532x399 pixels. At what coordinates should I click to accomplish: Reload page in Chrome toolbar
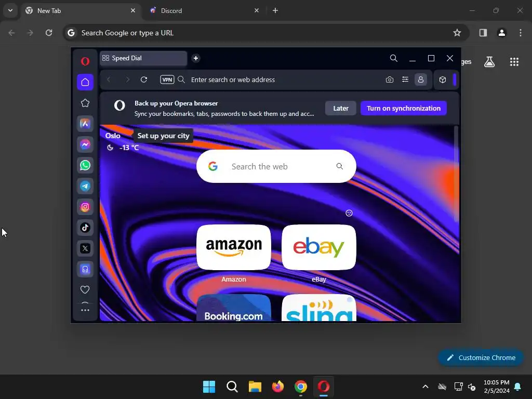coord(49,33)
